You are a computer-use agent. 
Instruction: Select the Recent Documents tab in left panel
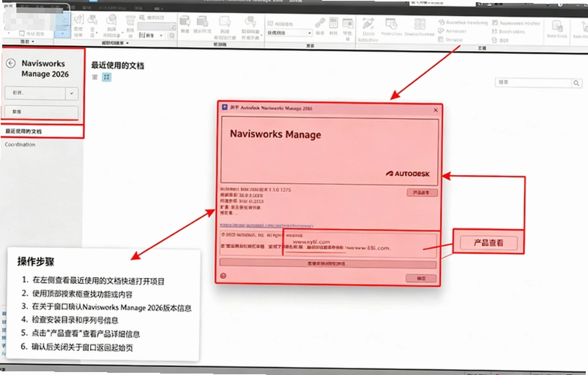pyautogui.click(x=42, y=131)
